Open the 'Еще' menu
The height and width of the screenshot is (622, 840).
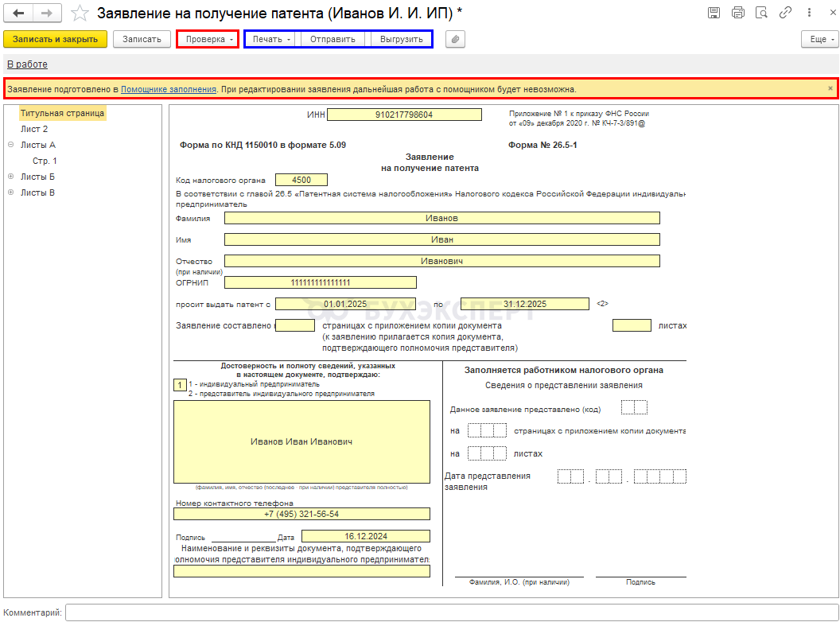[x=820, y=39]
